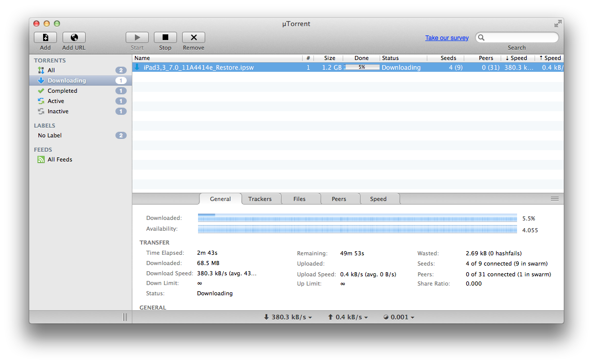
Task: Sort by Done column header
Action: coord(361,58)
